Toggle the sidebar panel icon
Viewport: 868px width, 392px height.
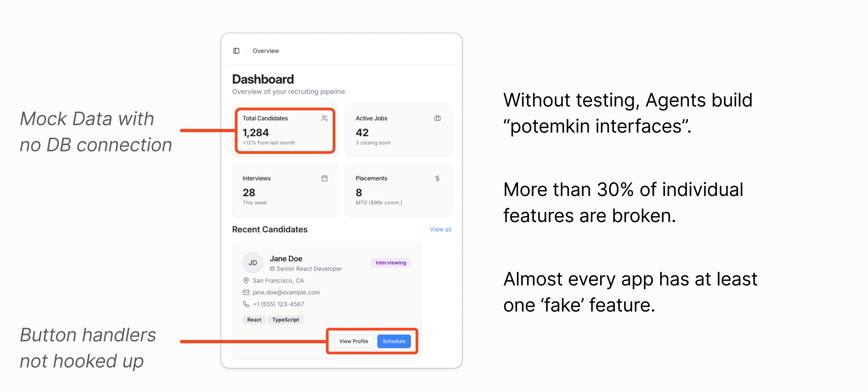tap(236, 51)
